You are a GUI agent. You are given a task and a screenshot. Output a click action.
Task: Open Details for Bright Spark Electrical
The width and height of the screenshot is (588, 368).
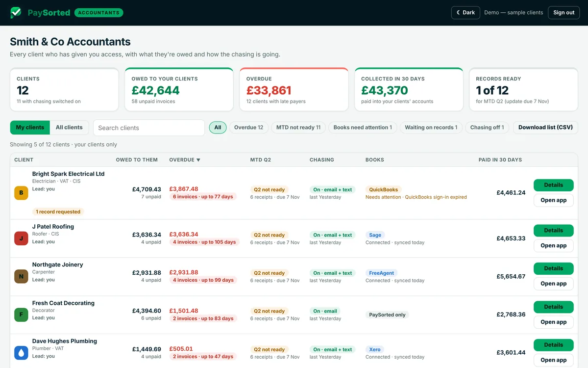(x=554, y=185)
